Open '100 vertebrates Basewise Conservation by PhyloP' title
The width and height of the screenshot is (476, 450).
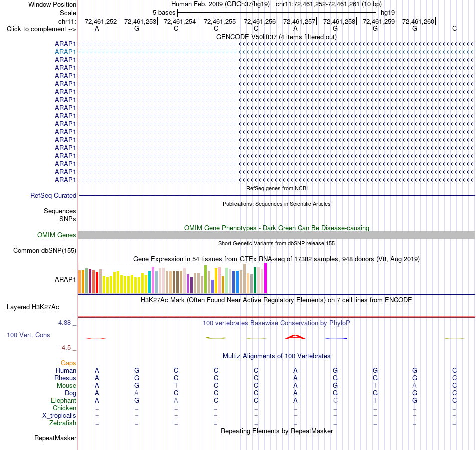pos(277,323)
